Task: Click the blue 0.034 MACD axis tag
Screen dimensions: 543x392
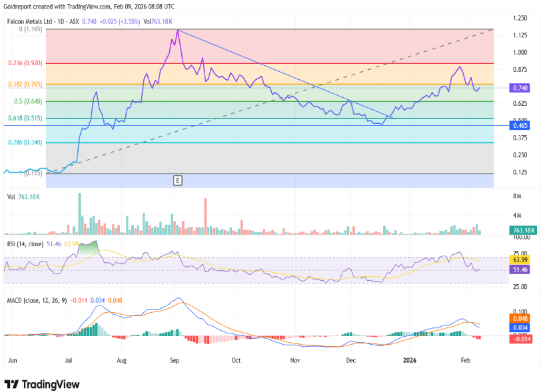Action: [x=520, y=327]
